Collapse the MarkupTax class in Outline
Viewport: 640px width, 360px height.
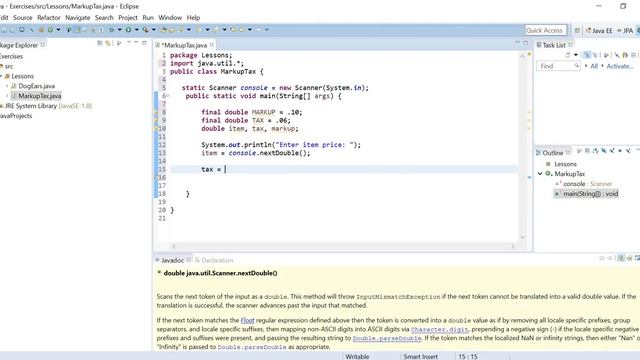[540, 174]
